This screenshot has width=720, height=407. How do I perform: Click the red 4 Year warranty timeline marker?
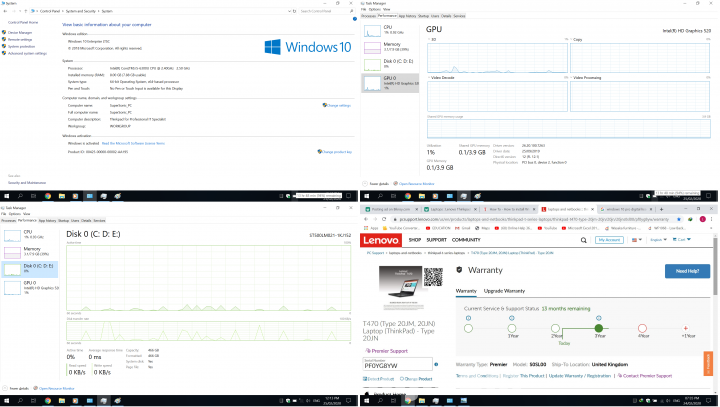coord(642,328)
